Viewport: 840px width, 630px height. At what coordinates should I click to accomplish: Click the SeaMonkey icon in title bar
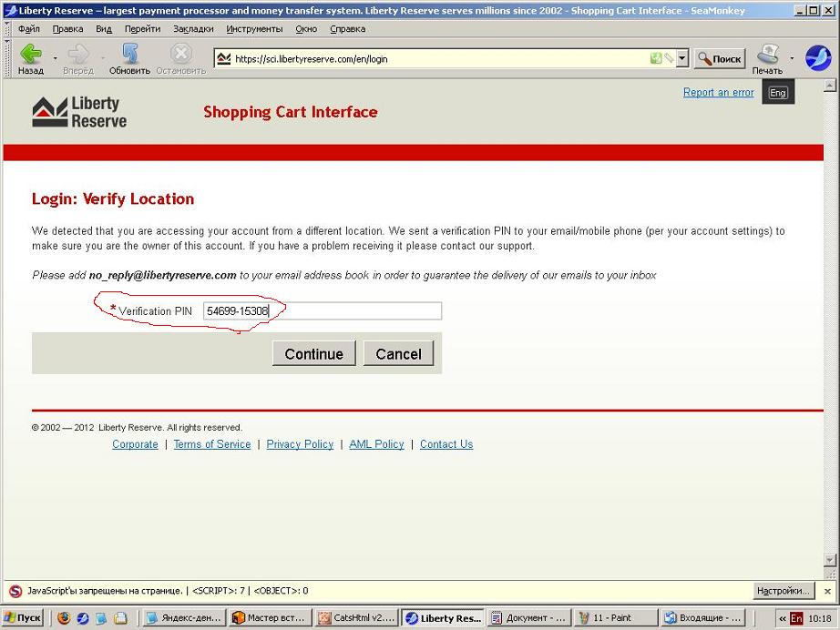(10, 10)
